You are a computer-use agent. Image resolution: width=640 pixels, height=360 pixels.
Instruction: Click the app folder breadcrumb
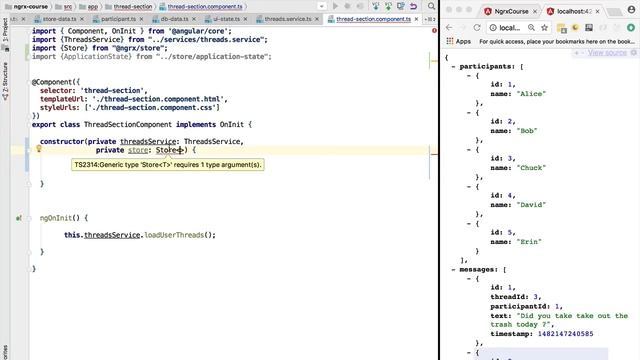click(x=89, y=7)
